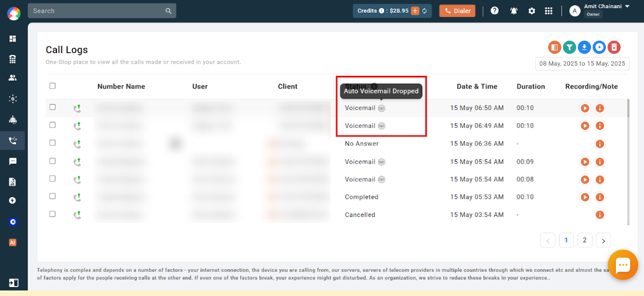Go to the next page arrow
Viewport: 644px width, 296px height.
[603, 241]
